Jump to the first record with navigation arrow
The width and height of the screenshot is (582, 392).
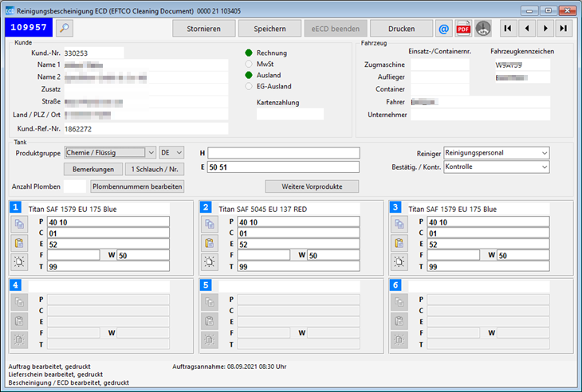(x=507, y=29)
